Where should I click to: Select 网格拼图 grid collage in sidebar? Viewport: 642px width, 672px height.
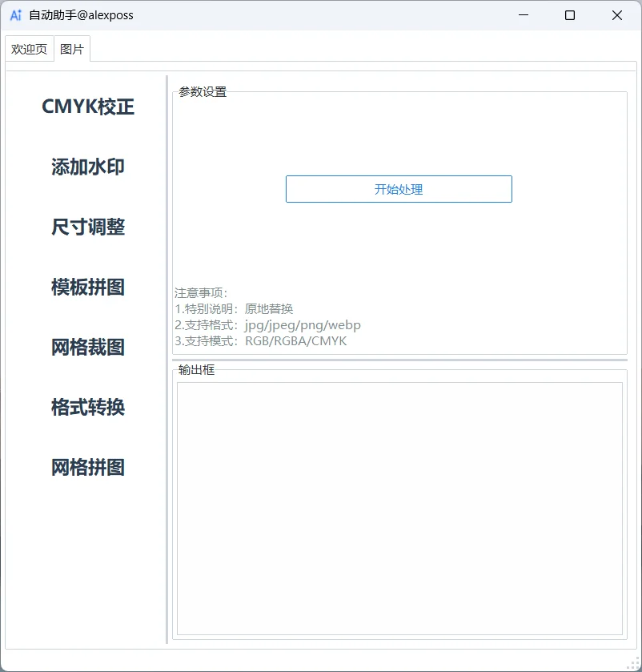coord(87,467)
